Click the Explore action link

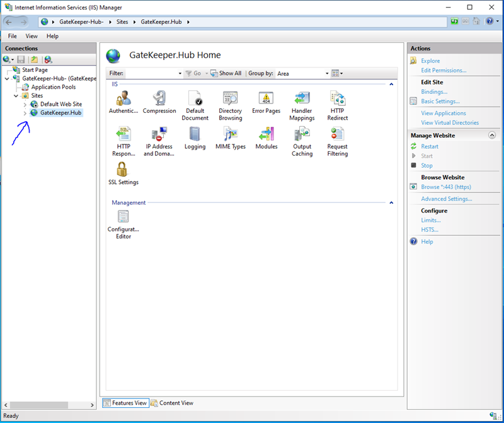[x=430, y=61]
